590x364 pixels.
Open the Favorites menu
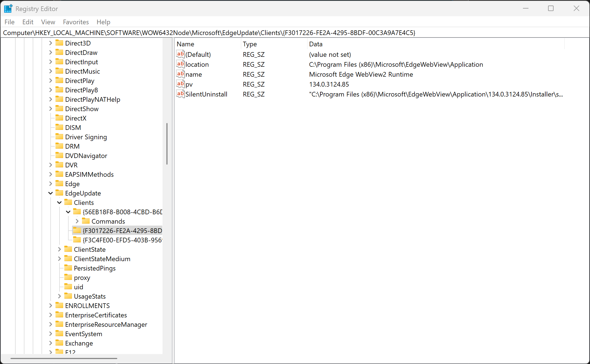pyautogui.click(x=76, y=22)
